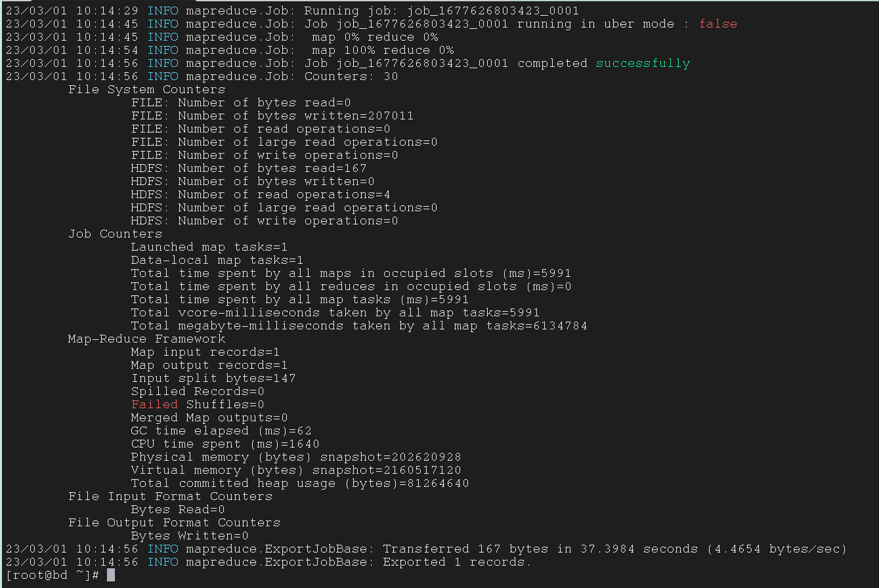Click the "map 100% reduce 0%" progress line
879x588 pixels.
point(383,51)
